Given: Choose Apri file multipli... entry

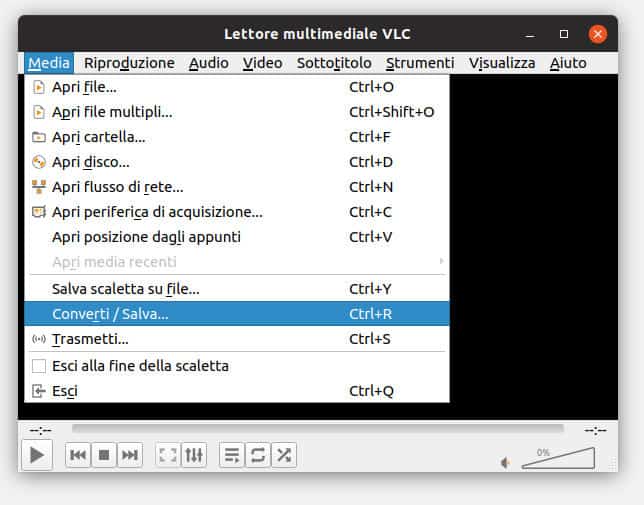Looking at the screenshot, I should [237, 112].
